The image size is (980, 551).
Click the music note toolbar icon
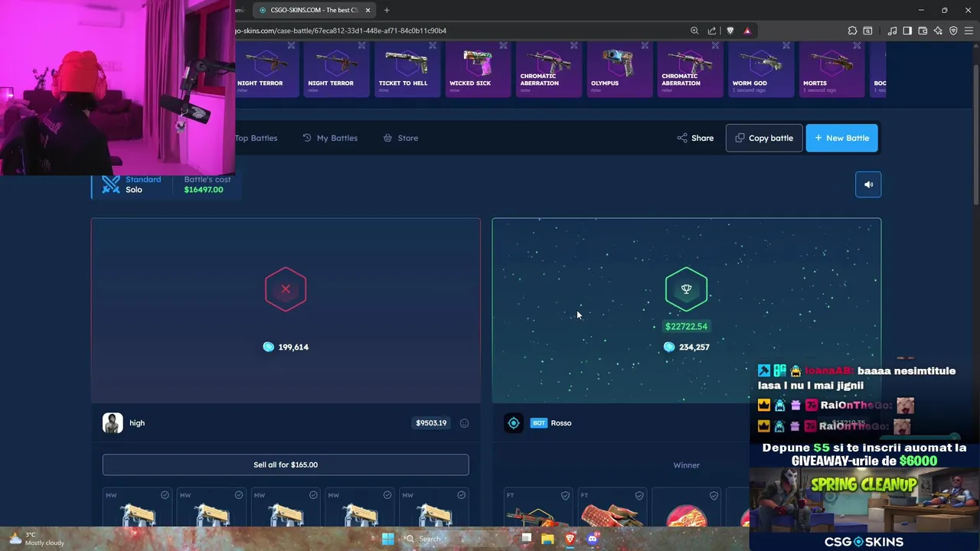point(892,31)
